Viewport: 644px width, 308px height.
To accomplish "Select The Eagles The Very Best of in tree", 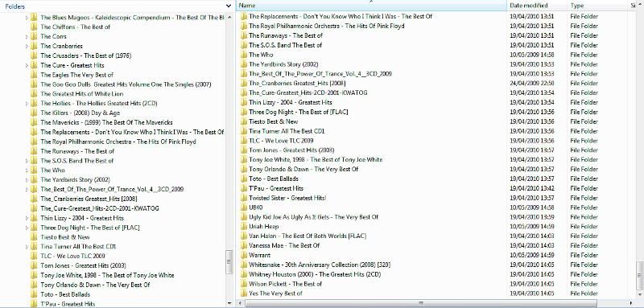I will (x=76, y=75).
